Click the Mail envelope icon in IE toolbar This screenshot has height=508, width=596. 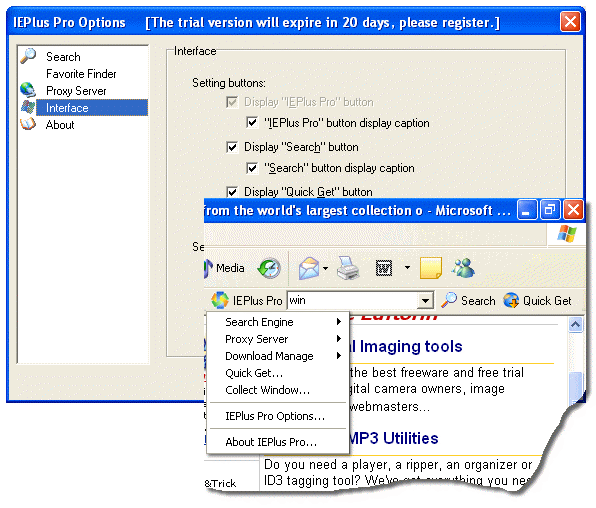(309, 268)
